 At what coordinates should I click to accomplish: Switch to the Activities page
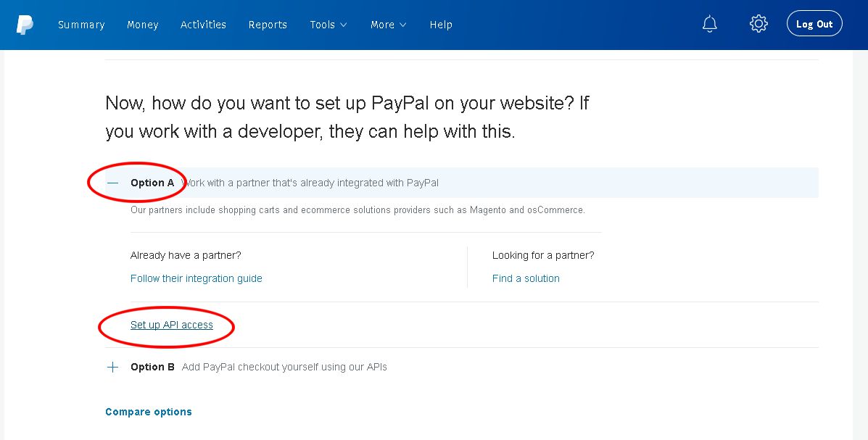tap(203, 25)
